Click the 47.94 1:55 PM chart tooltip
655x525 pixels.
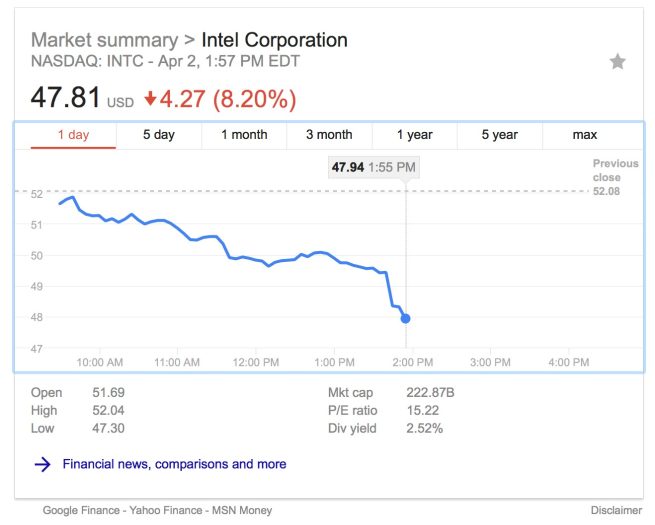374,167
